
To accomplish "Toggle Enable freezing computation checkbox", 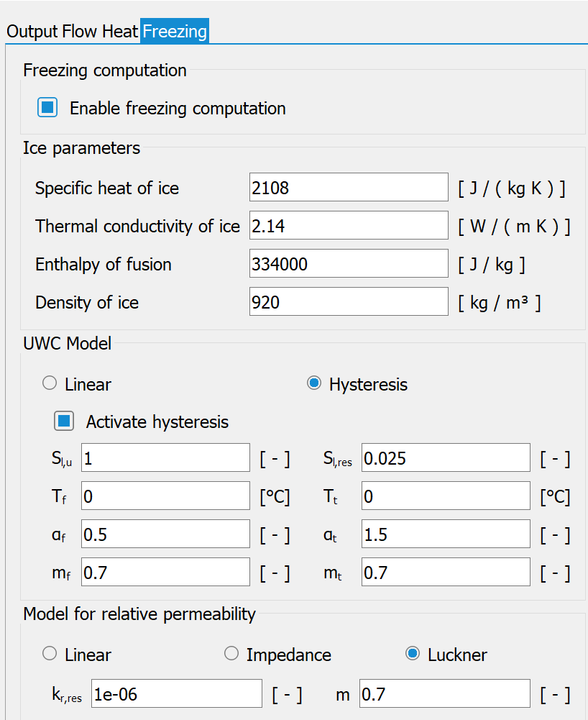I will [47, 107].
